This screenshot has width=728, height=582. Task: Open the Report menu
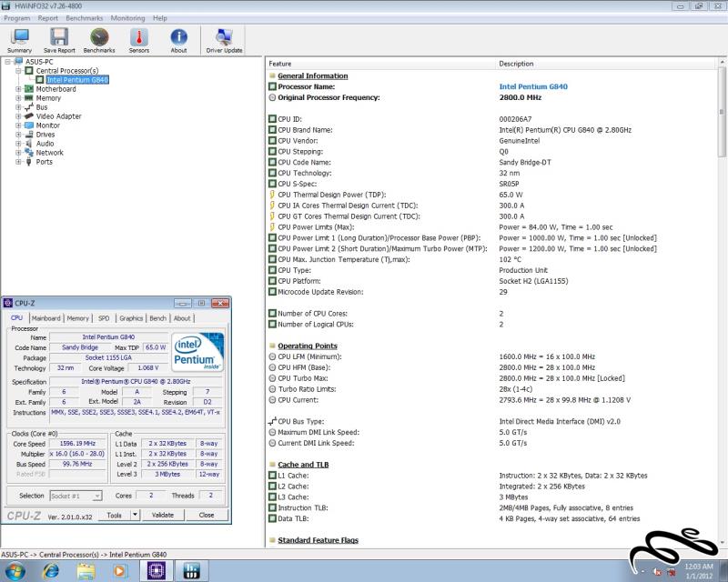(48, 18)
